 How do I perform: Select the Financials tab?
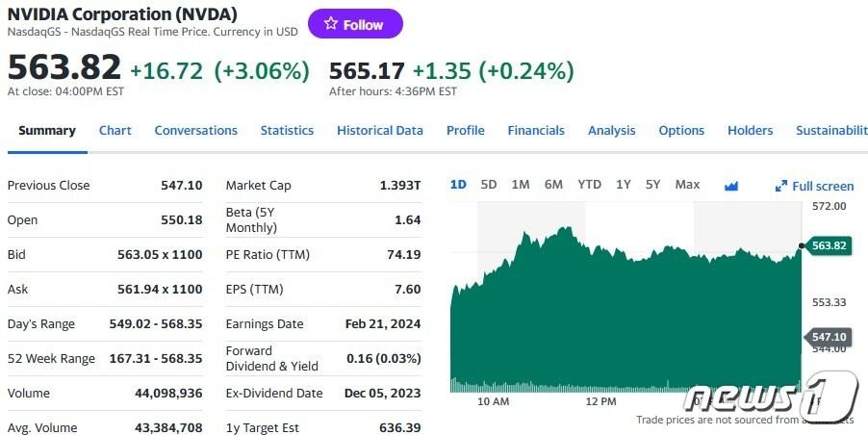(536, 130)
